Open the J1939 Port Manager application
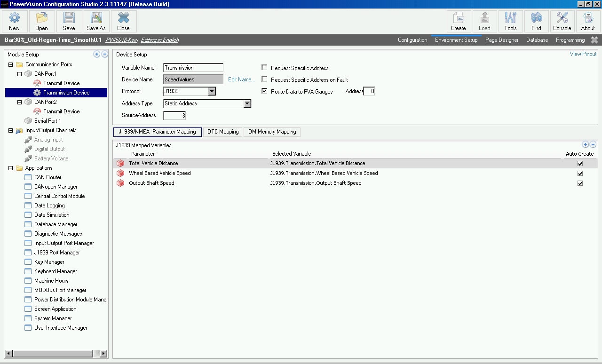Image resolution: width=602 pixels, height=364 pixels. (57, 253)
